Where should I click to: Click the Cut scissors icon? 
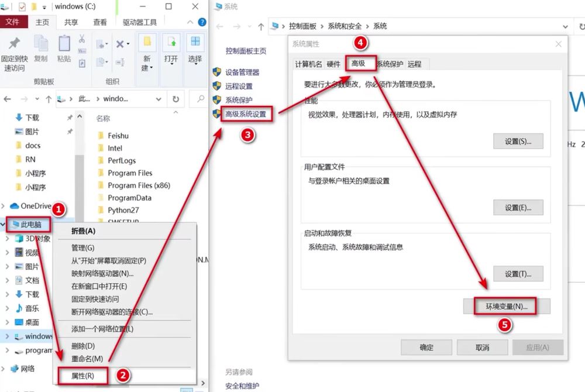pos(82,39)
